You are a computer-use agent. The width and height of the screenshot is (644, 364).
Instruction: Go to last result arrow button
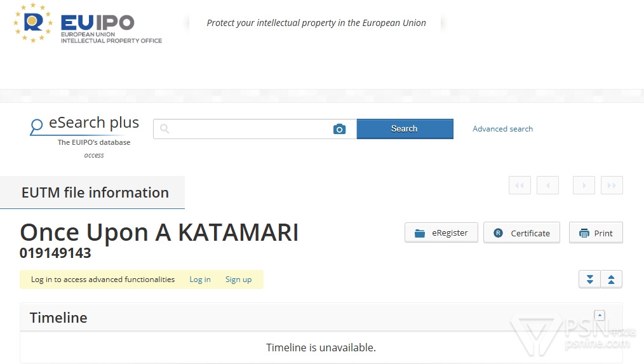click(612, 185)
